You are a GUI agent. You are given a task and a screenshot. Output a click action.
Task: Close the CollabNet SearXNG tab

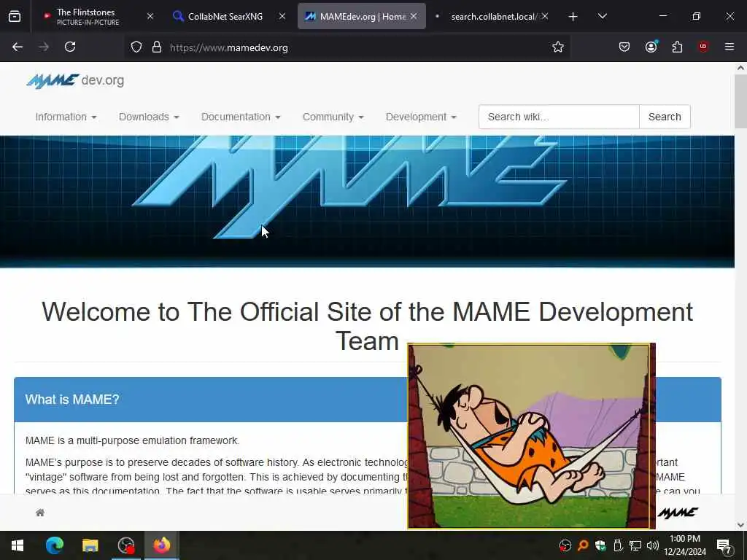click(282, 16)
